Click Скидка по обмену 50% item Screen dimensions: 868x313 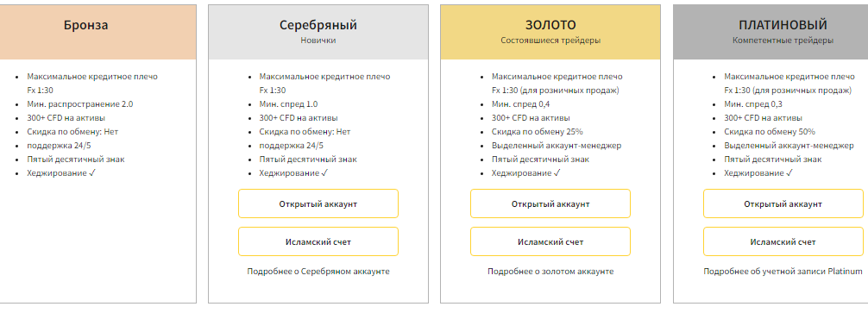tap(770, 132)
